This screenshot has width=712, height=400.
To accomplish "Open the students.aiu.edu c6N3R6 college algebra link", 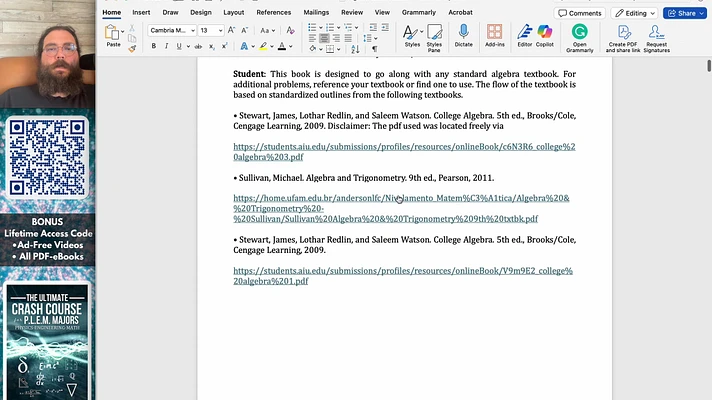I will click(x=404, y=152).
